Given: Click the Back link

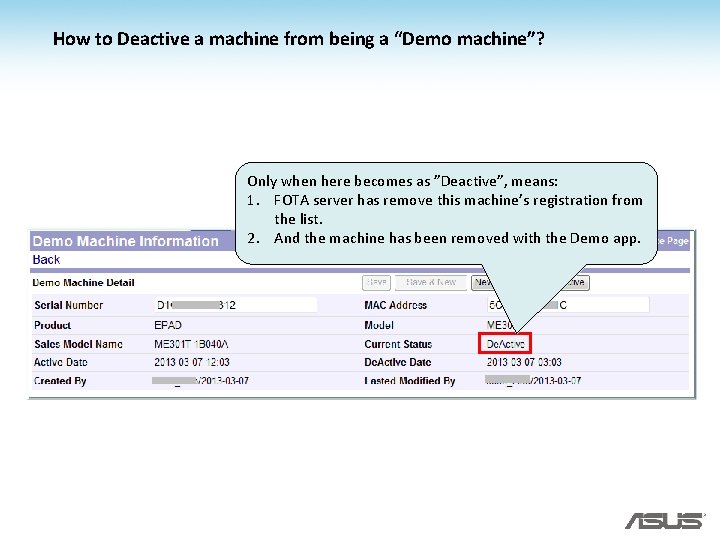Looking at the screenshot, I should [46, 260].
